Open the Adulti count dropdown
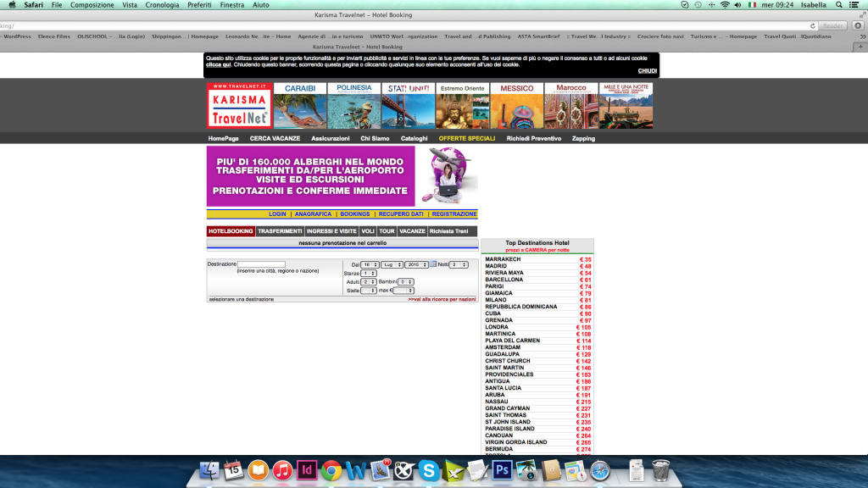Screen dimensions: 868x488 (x=369, y=281)
